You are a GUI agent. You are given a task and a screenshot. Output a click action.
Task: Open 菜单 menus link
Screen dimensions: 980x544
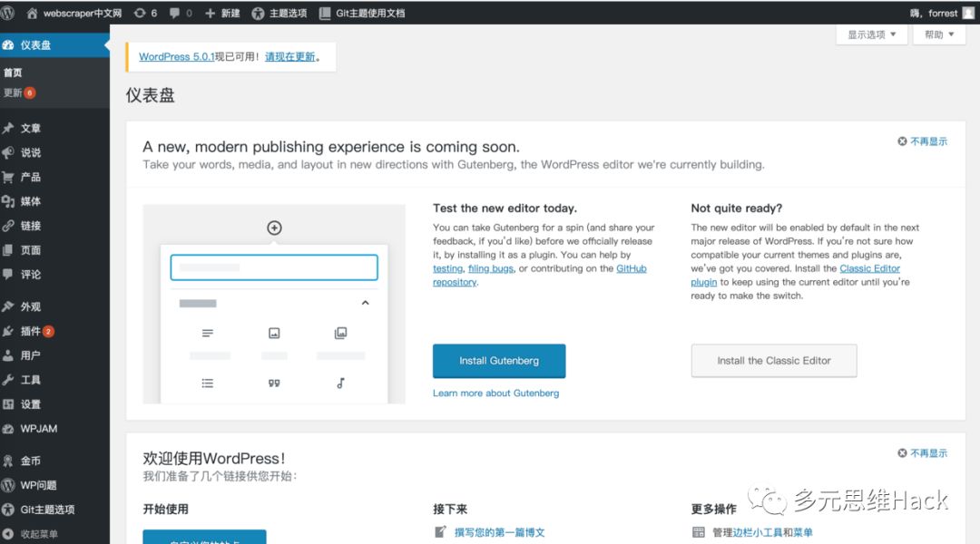[803, 532]
